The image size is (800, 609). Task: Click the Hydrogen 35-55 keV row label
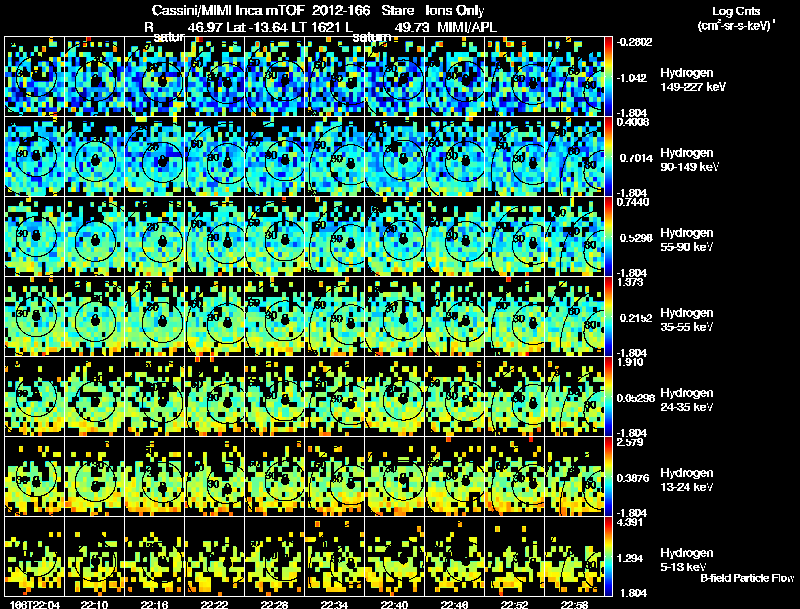(686, 320)
